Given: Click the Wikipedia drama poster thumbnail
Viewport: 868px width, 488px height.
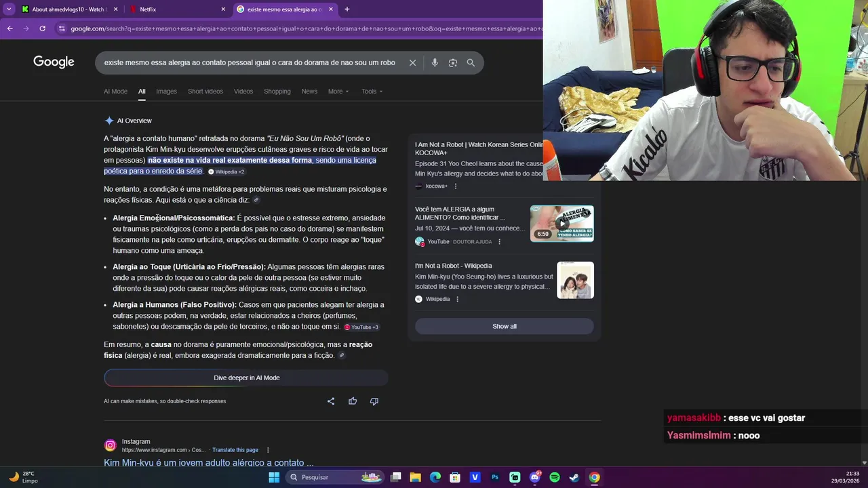Looking at the screenshot, I should pyautogui.click(x=575, y=280).
